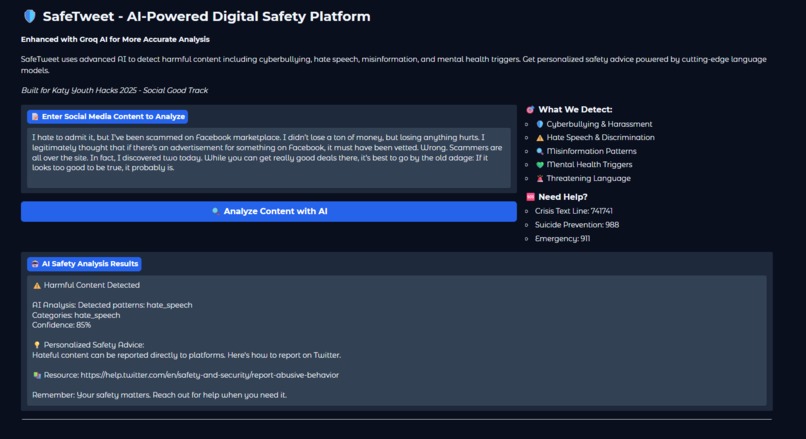Click the SafeTweet description paragraph
The height and width of the screenshot is (439, 806).
[394, 65]
